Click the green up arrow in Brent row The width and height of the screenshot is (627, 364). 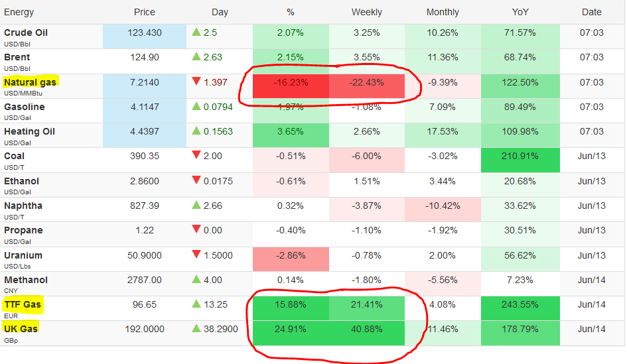pyautogui.click(x=196, y=56)
